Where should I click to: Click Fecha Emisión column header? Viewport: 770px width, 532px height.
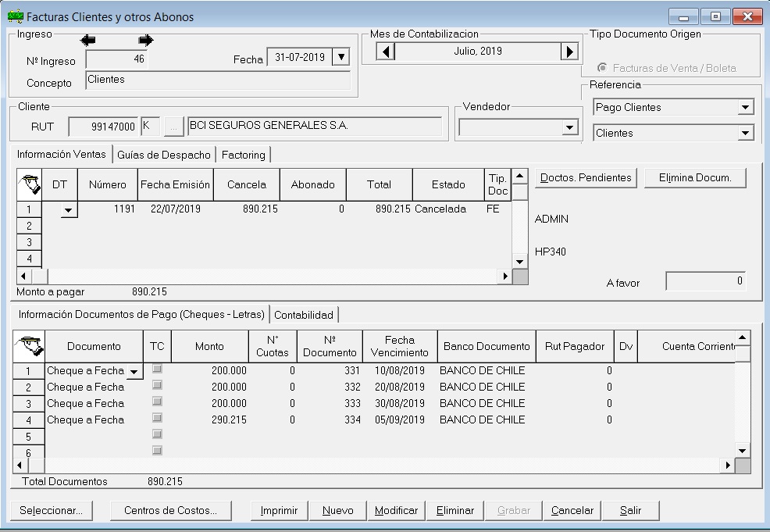(175, 184)
